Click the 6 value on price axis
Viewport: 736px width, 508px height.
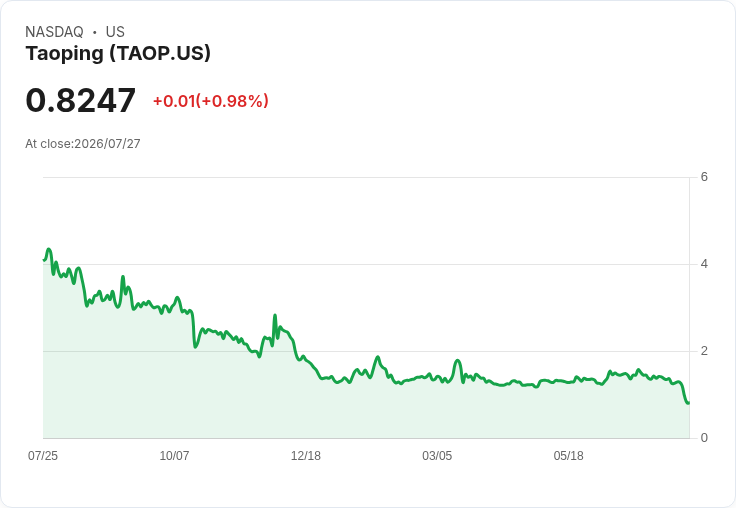tap(704, 177)
